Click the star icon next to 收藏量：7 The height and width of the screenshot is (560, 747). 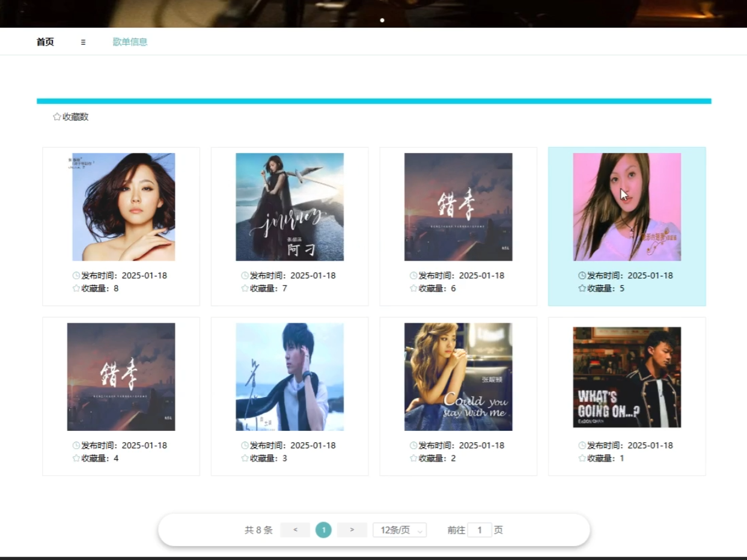245,288
